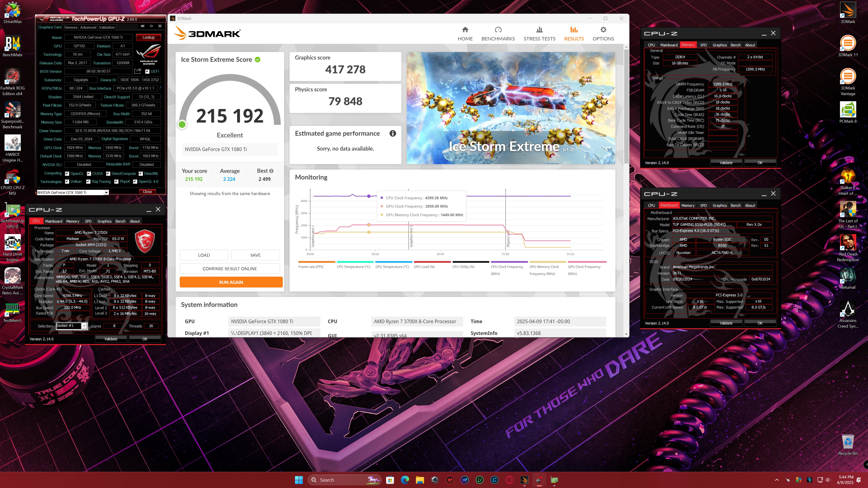Toggle the Ray Tracing checkbox
The image size is (868, 488).
[88, 181]
